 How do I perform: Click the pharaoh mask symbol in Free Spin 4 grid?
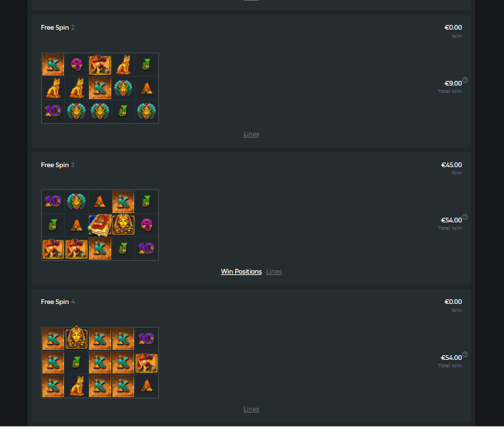coord(77,338)
